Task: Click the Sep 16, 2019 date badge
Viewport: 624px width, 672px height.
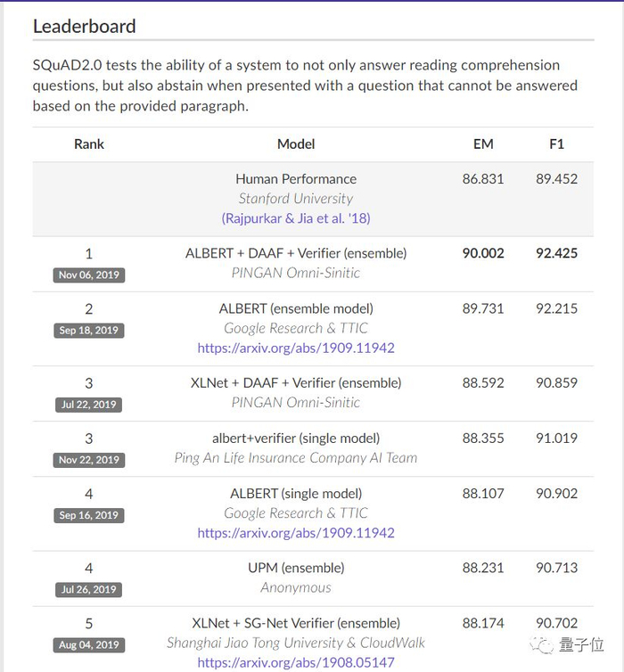Action: click(89, 515)
